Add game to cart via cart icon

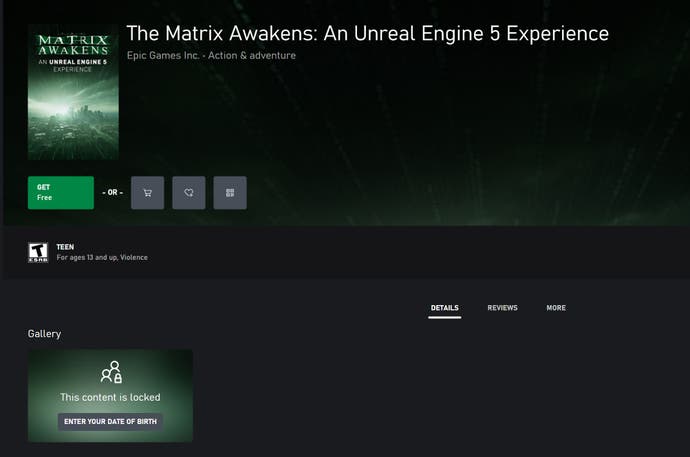pyautogui.click(x=147, y=193)
